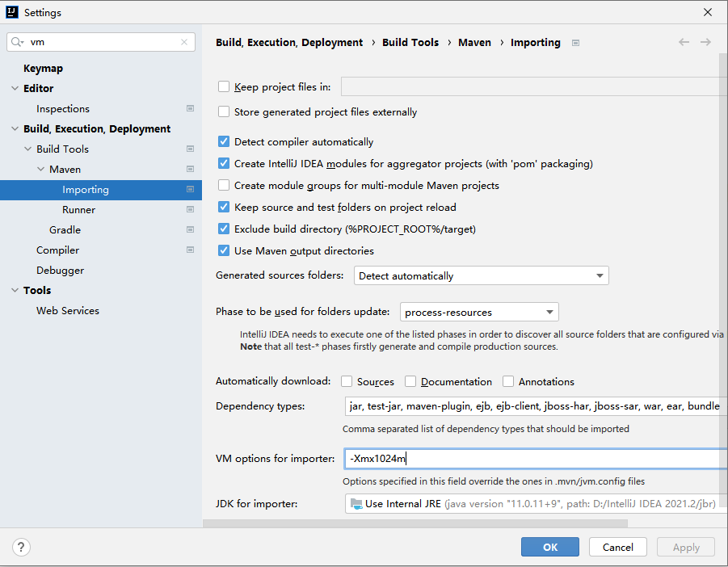
Task: Click in the settings search field
Action: tap(101, 42)
